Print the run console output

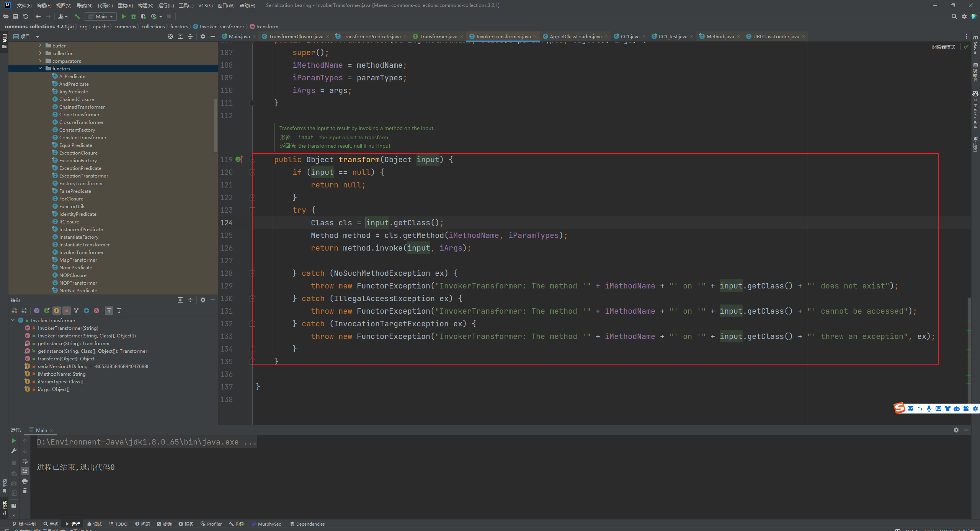tap(25, 481)
